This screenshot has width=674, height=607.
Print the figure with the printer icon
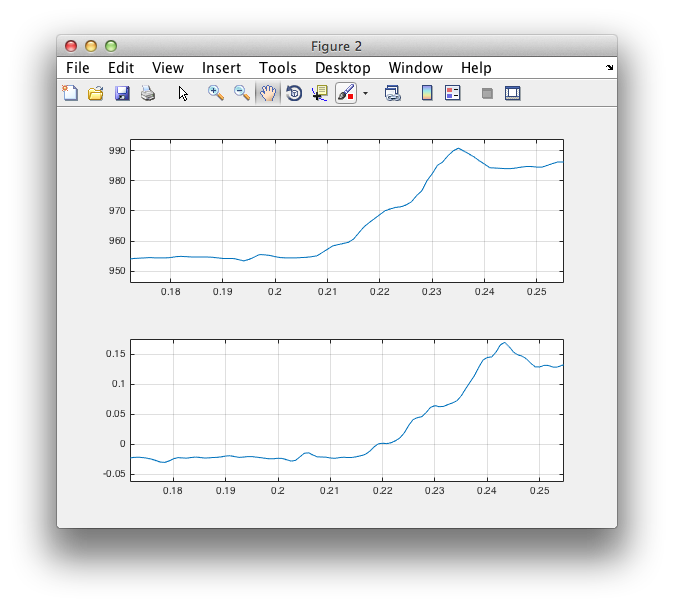[x=148, y=93]
